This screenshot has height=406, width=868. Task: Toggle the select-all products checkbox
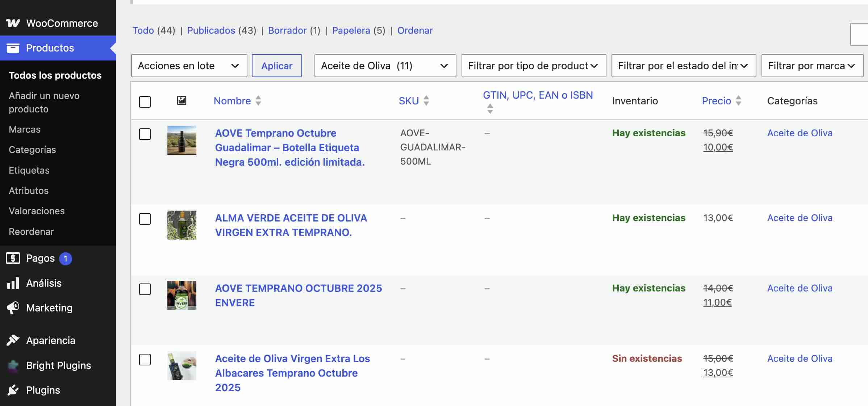[145, 102]
